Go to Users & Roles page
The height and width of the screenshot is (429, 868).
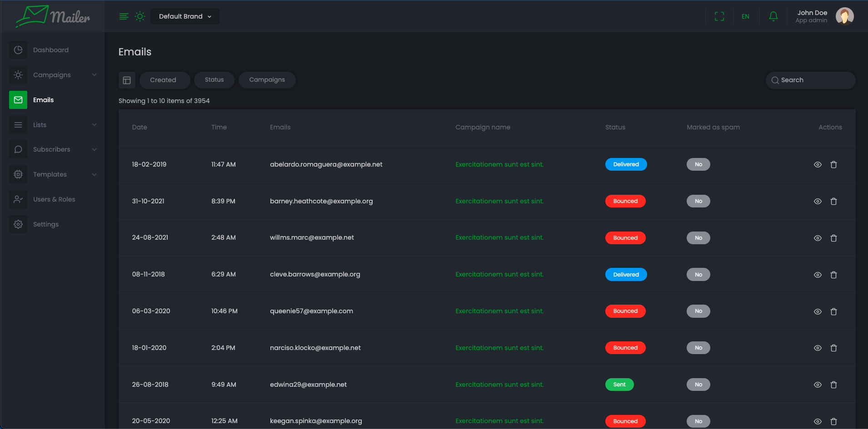(54, 199)
